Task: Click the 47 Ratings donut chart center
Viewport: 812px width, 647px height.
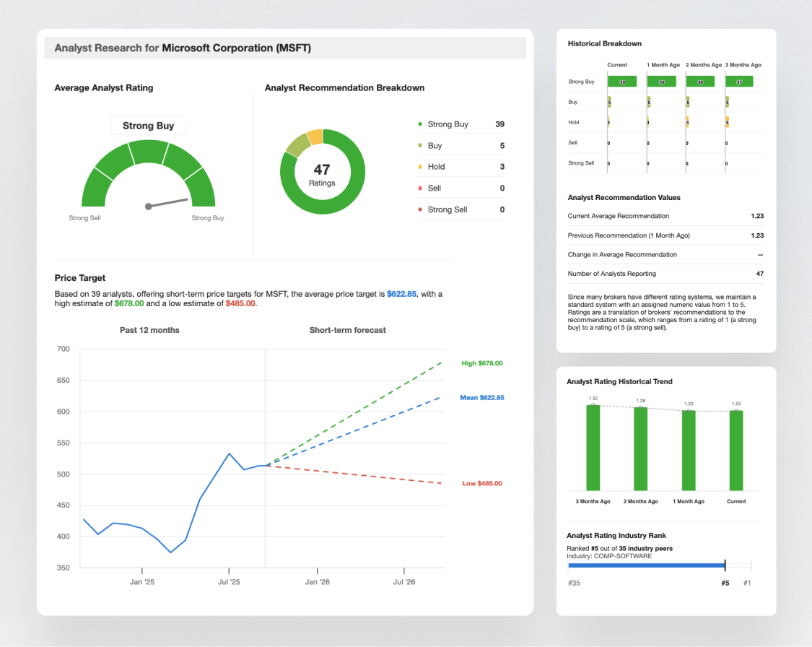Action: [321, 173]
